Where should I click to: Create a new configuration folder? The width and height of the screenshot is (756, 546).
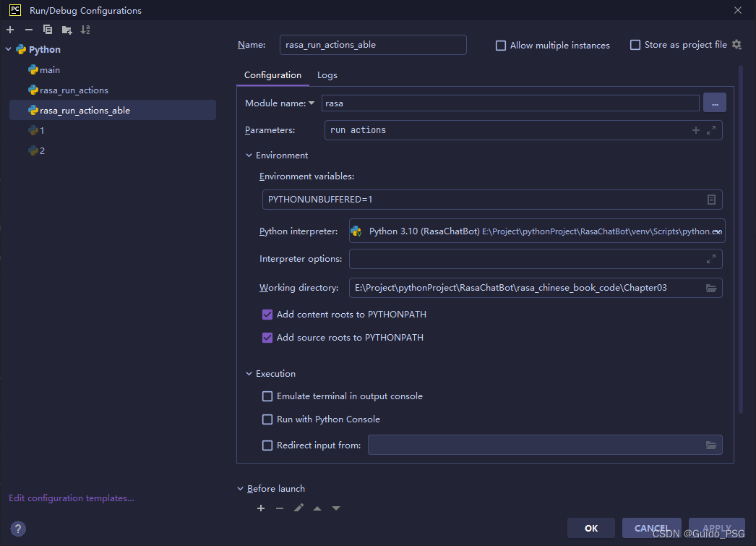pyautogui.click(x=67, y=30)
